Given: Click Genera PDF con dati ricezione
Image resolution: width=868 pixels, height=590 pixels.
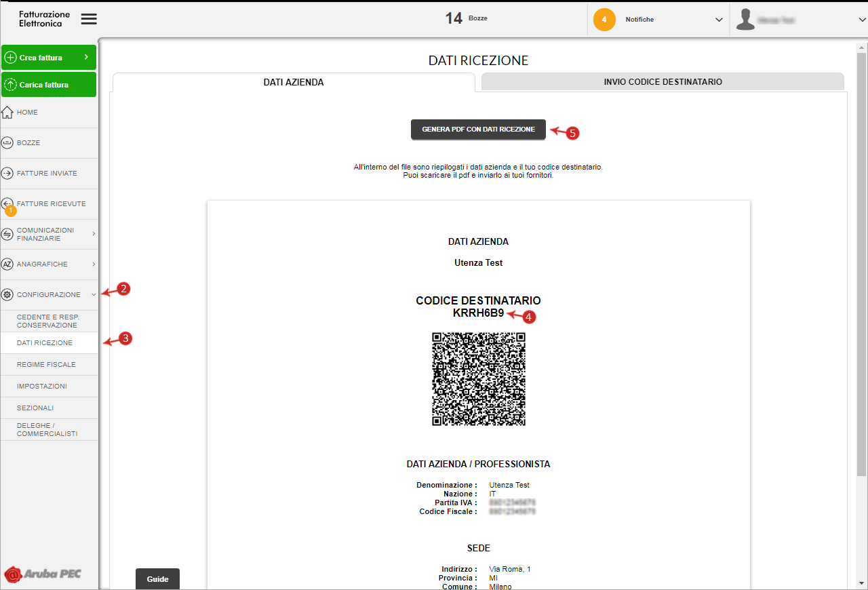Looking at the screenshot, I should [478, 129].
